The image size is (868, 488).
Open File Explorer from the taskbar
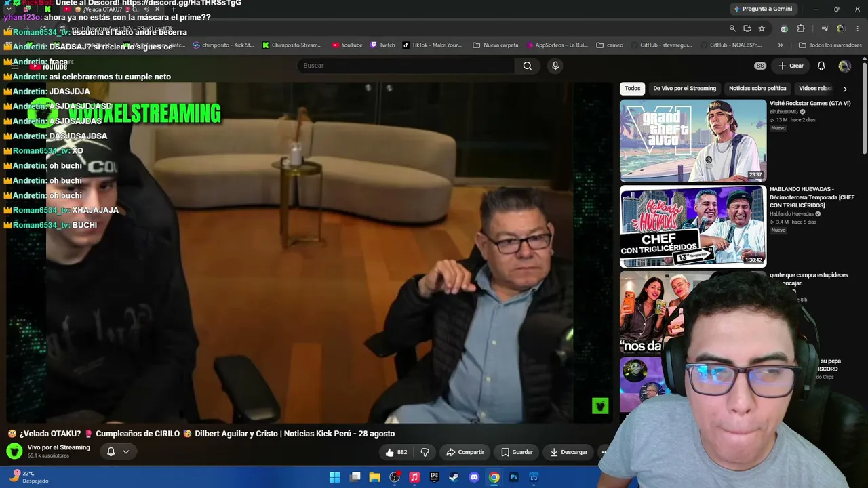[374, 477]
